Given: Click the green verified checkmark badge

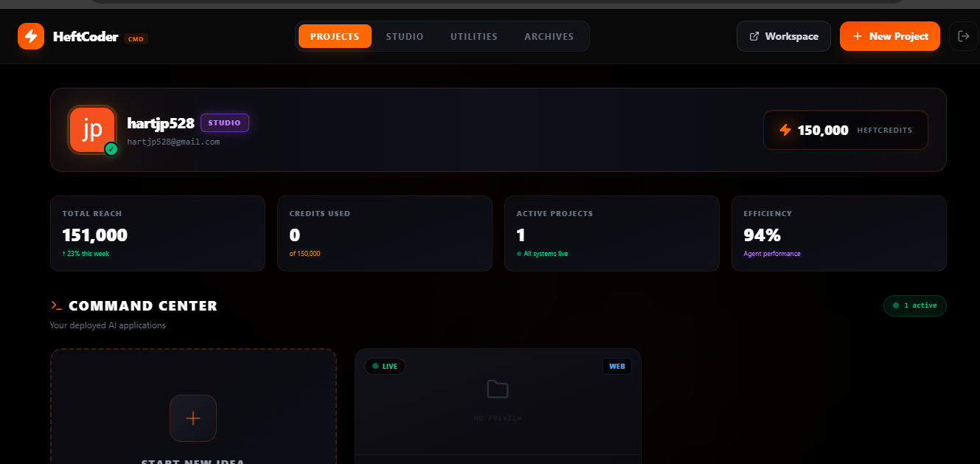Looking at the screenshot, I should (x=111, y=149).
